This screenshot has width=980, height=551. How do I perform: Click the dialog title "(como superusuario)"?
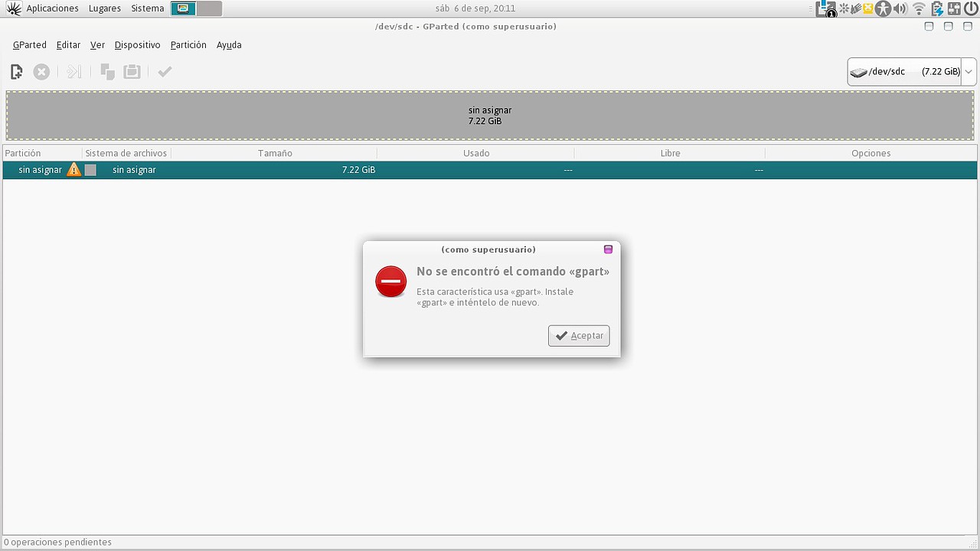click(x=488, y=249)
